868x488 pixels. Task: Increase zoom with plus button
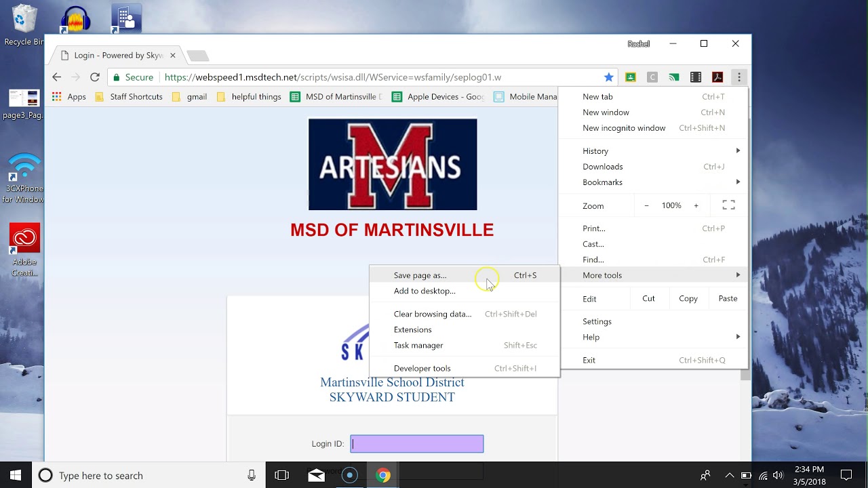(696, 205)
